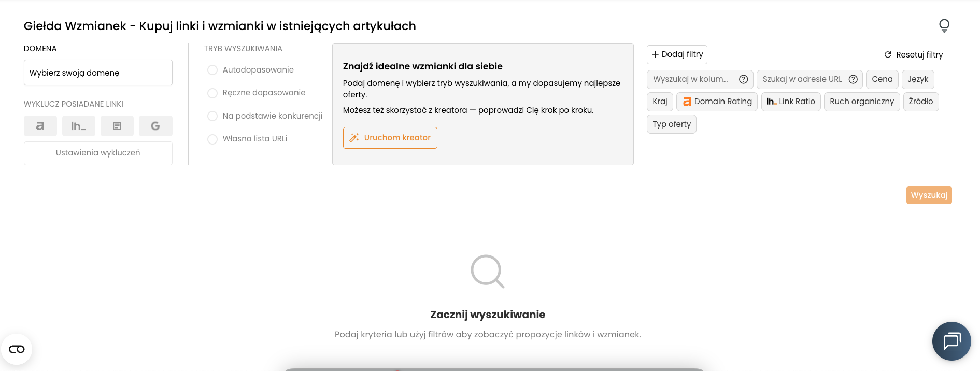
Task: Open the Kraj filter
Action: pos(660,102)
